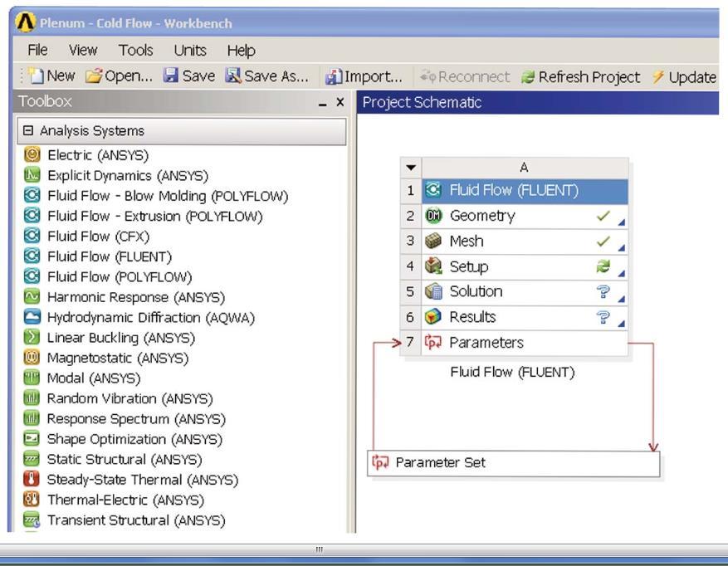Click the New project toolbar button

pyautogui.click(x=51, y=76)
